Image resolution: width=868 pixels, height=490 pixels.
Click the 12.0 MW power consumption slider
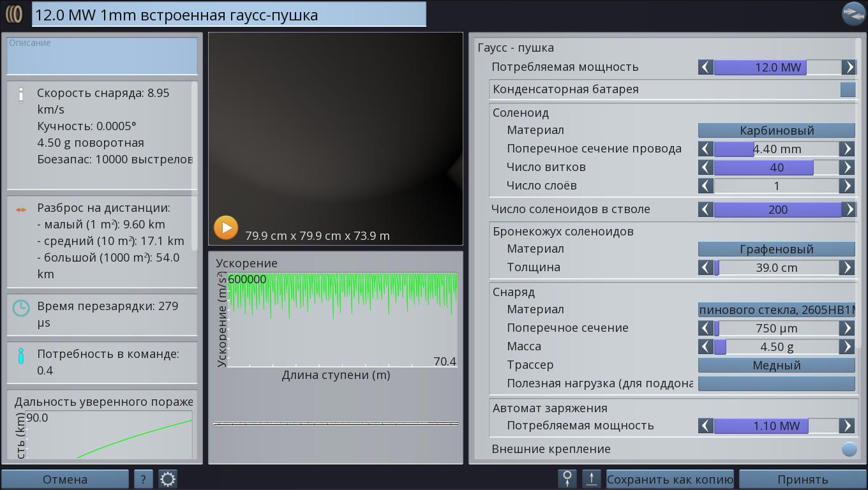(777, 67)
